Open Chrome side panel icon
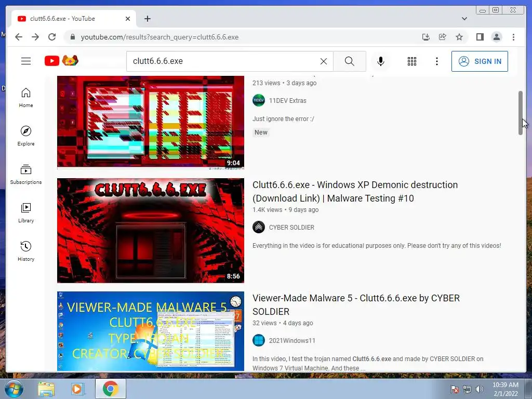 tap(480, 37)
